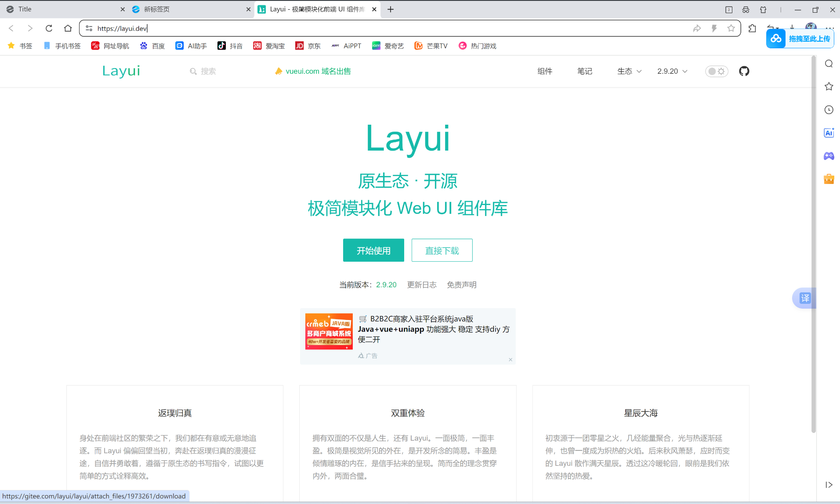Open the Layui GitHub repository icon
Viewport: 840px width, 504px height.
(x=744, y=71)
